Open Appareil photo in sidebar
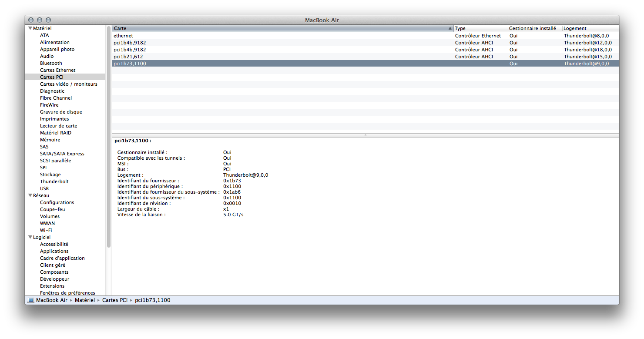The width and height of the screenshot is (644, 339). (57, 49)
